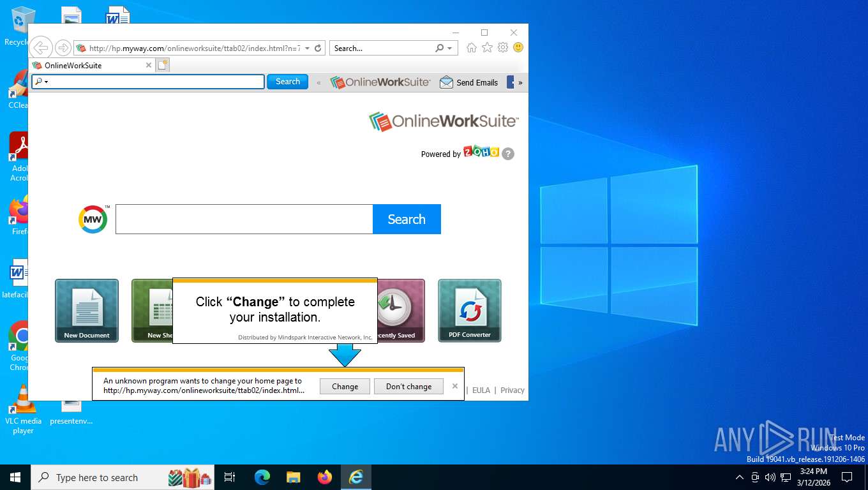This screenshot has width=868, height=490.
Task: Click the MW MyWay logo
Action: tap(93, 219)
